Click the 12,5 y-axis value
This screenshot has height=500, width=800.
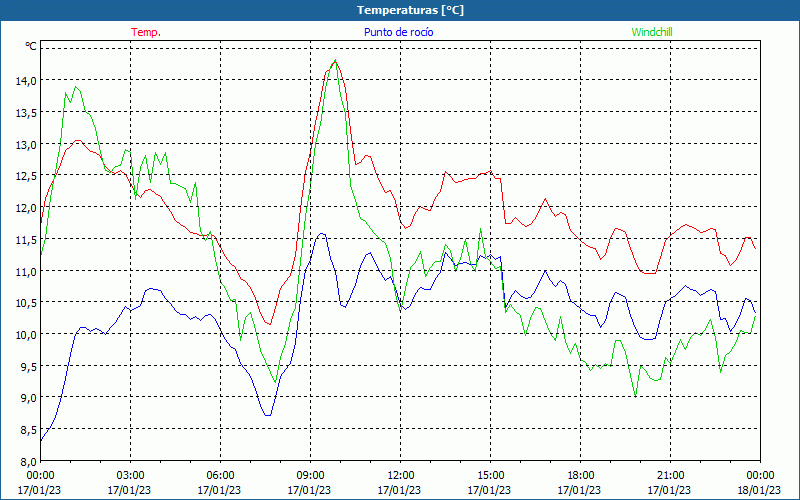26,176
